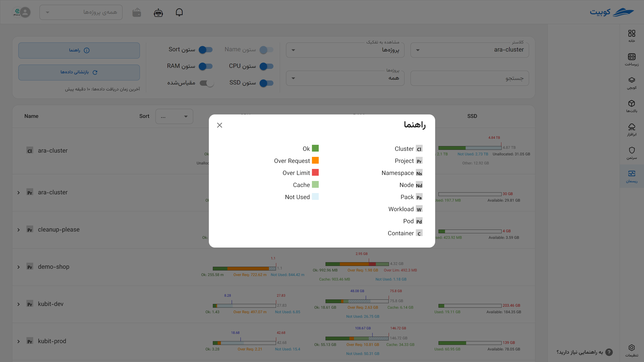Go to خانه home in sidebar
This screenshot has height=362, width=644.
click(632, 36)
